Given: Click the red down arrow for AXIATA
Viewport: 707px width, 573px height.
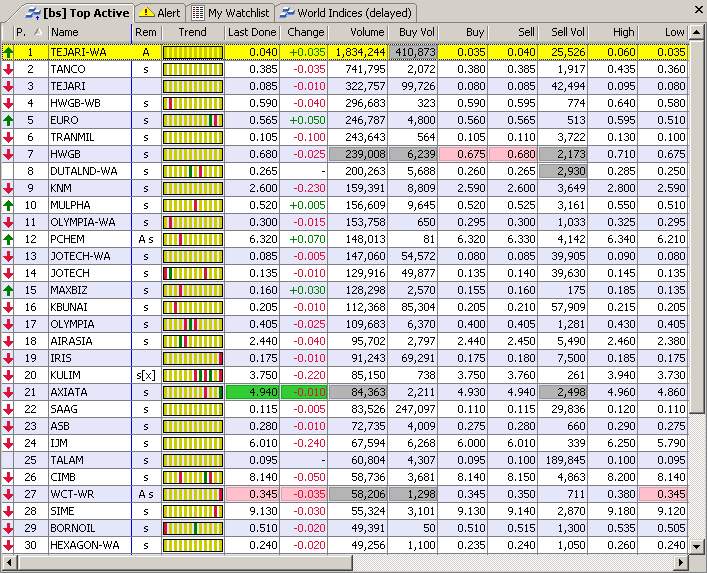Looking at the screenshot, I should click(x=8, y=392).
